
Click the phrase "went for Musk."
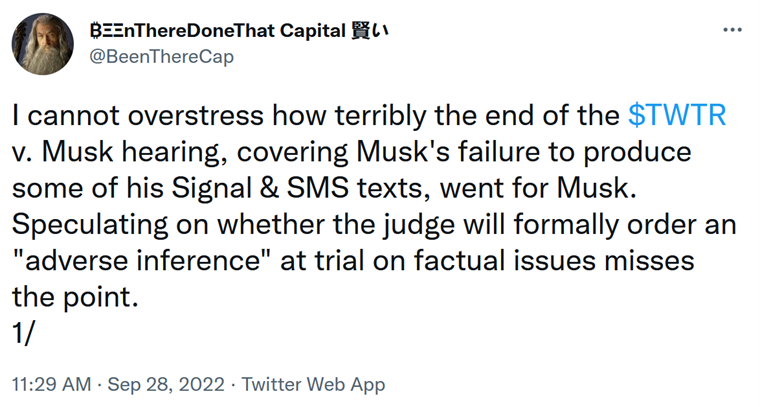tap(538, 188)
